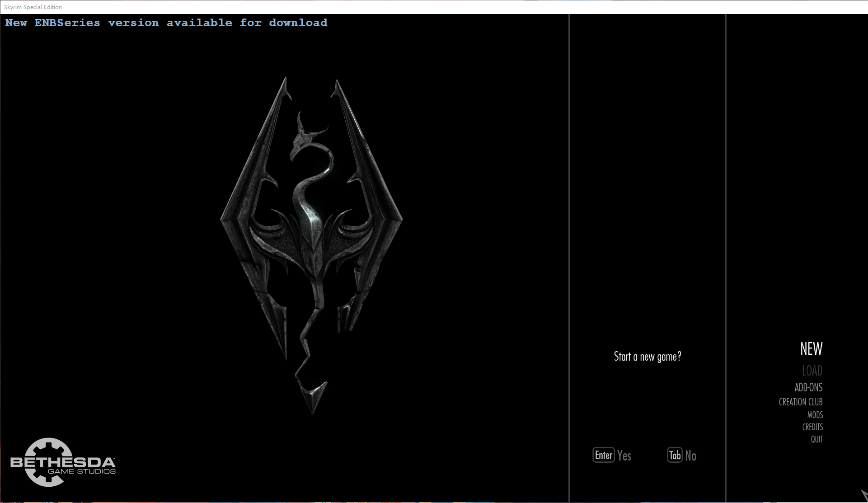868x503 pixels.
Task: Decline with the No label
Action: 690,456
